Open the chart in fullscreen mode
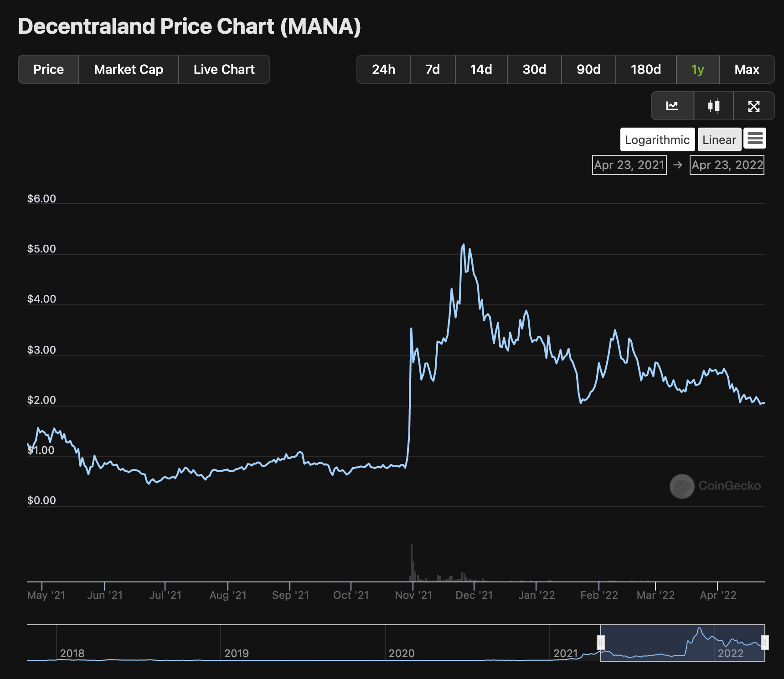 click(x=753, y=106)
